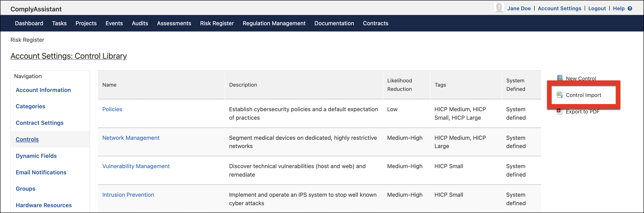
Task: Open the Policies control
Action: coord(112,109)
